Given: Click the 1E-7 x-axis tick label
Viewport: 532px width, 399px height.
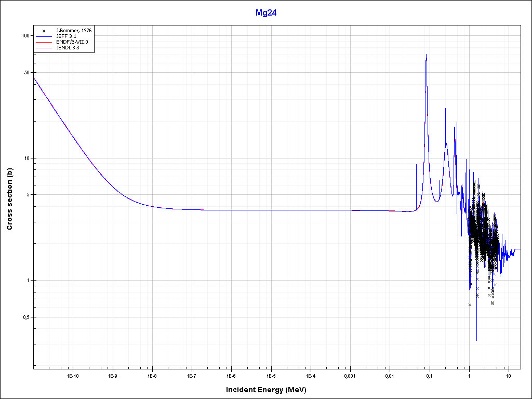Looking at the screenshot, I should [191, 376].
